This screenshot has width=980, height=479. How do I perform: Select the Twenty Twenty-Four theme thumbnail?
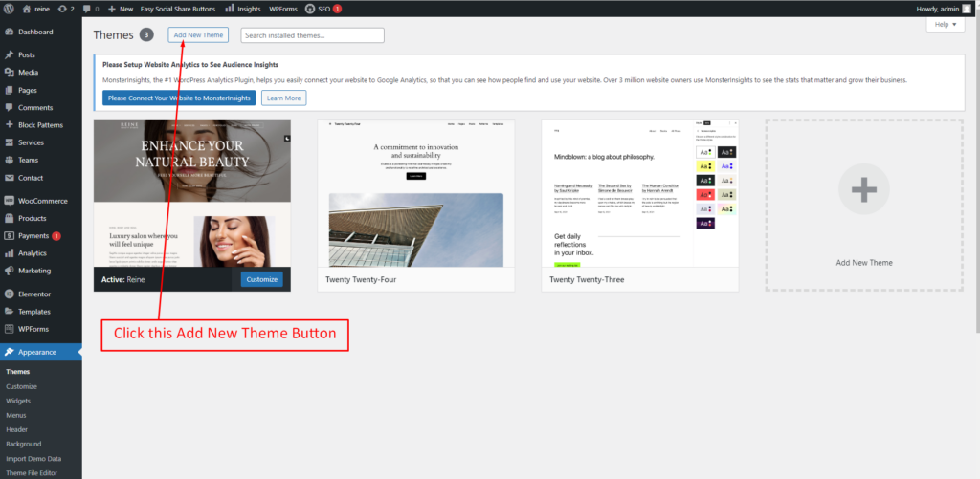click(415, 193)
